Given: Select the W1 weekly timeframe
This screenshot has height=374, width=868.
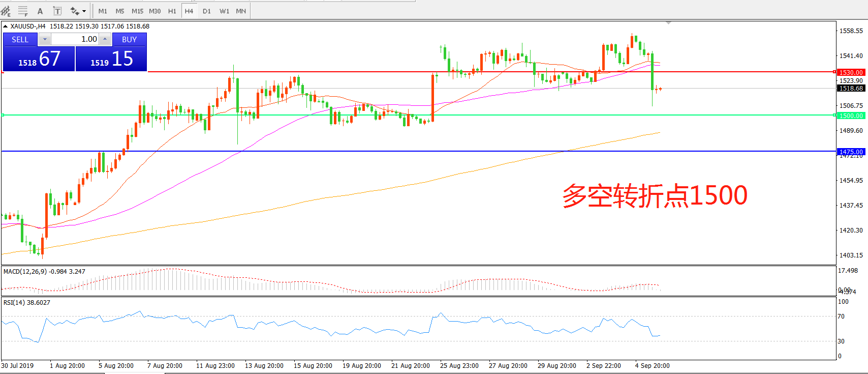Looking at the screenshot, I should point(224,11).
